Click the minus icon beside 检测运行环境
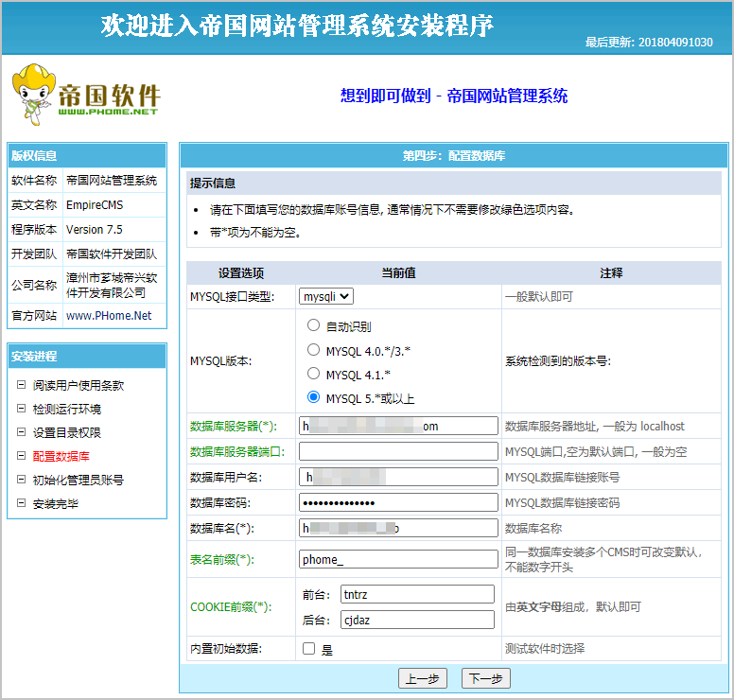This screenshot has width=734, height=700. point(21,409)
